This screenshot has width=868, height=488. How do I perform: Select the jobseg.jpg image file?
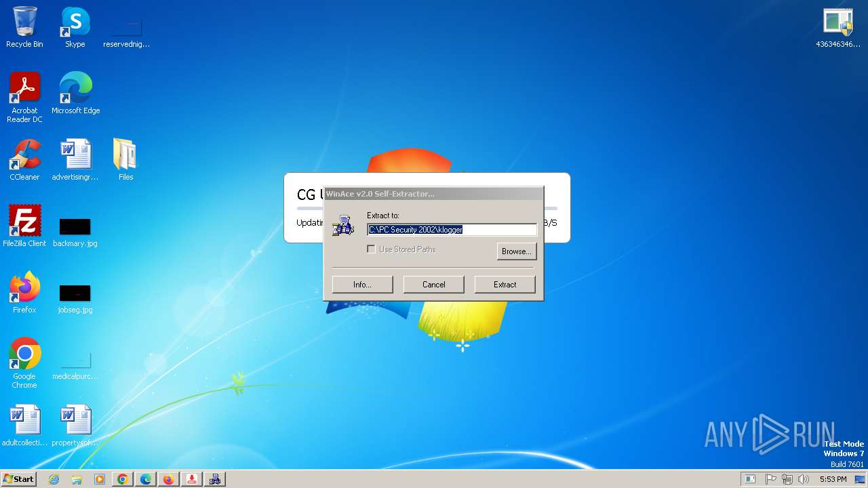click(75, 298)
